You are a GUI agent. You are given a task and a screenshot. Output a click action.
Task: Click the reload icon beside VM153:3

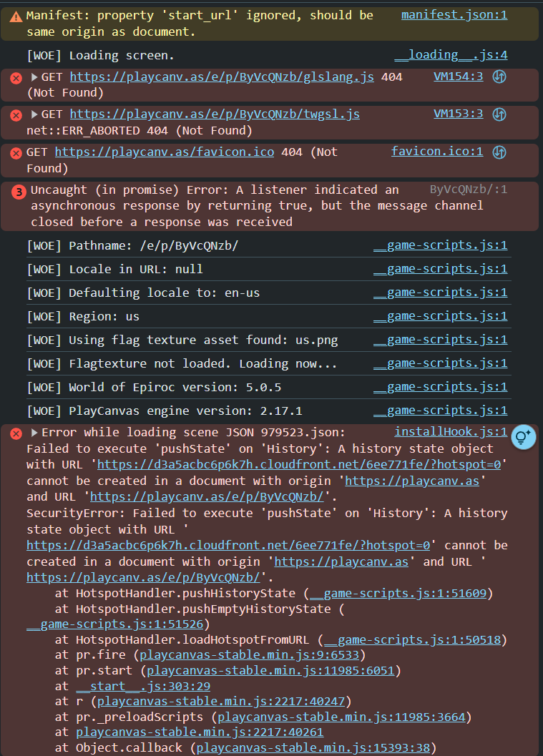[500, 114]
